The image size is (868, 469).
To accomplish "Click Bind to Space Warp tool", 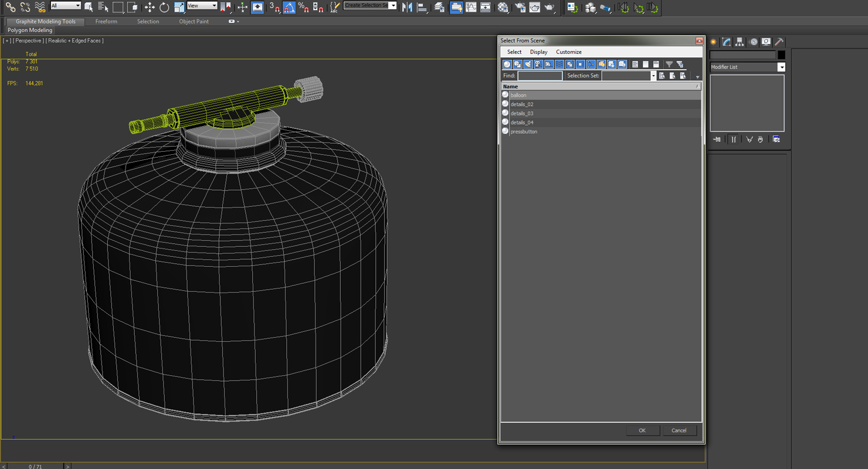I will [40, 7].
